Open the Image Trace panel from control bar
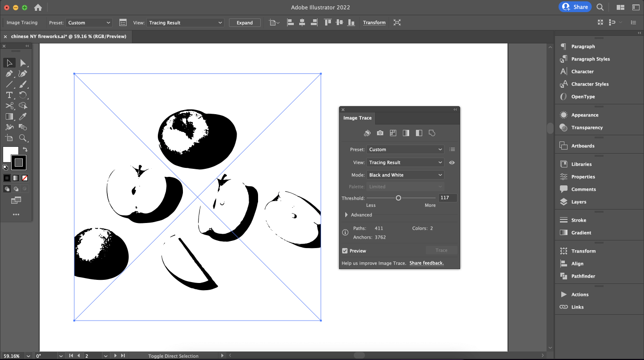 tap(123, 22)
